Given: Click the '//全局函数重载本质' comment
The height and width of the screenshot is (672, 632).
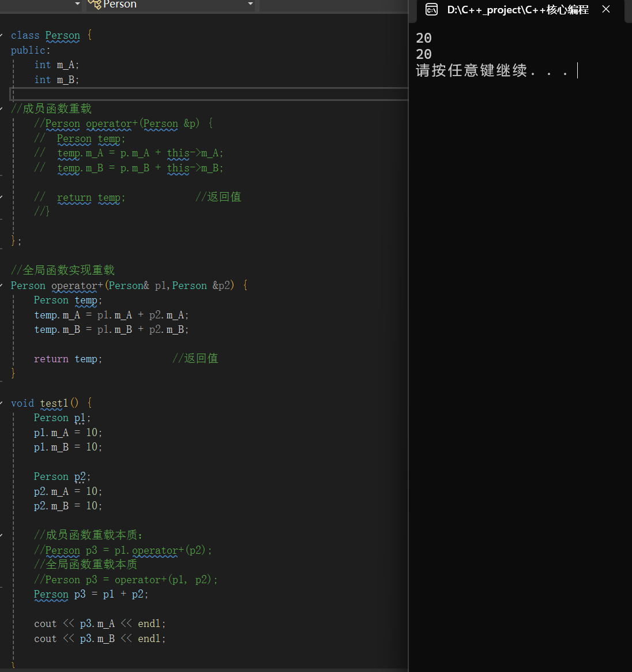Looking at the screenshot, I should tap(86, 565).
